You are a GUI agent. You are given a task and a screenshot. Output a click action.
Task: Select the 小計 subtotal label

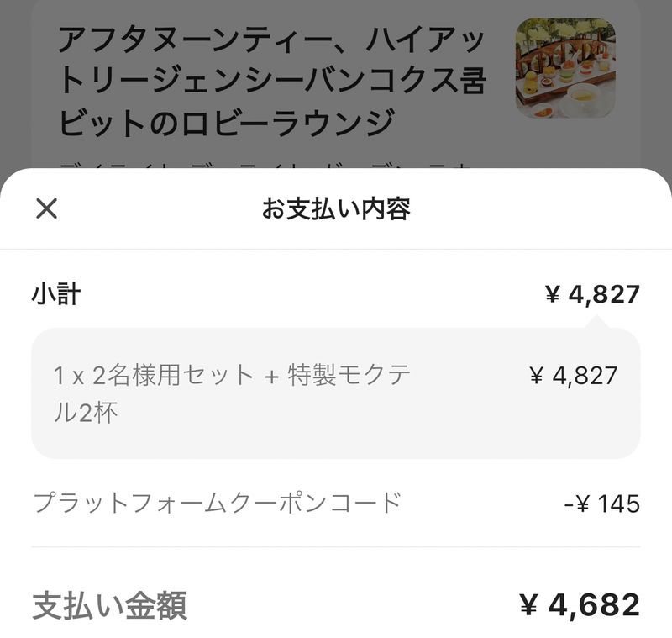click(x=56, y=294)
